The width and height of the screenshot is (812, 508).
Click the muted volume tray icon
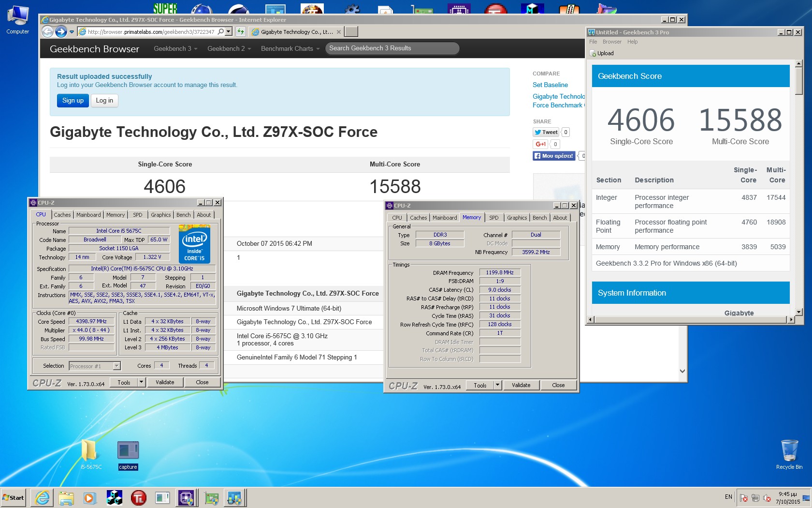point(767,498)
